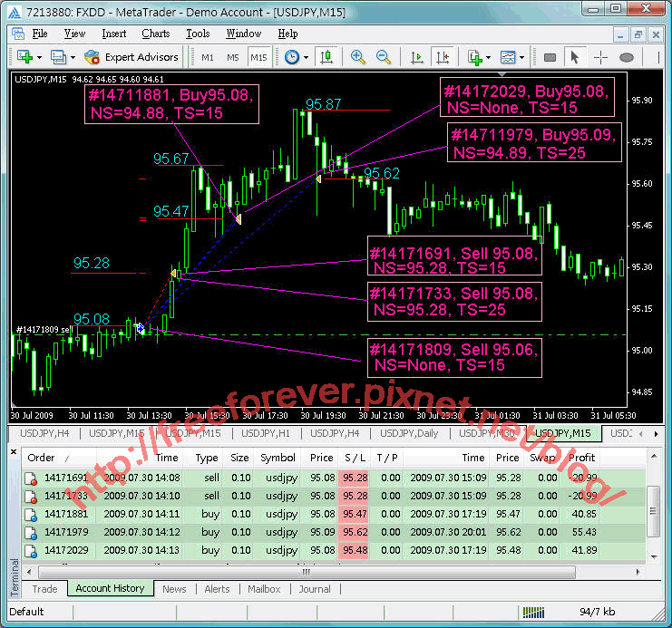Select the Crosshair tool
The height and width of the screenshot is (628, 672).
pyautogui.click(x=600, y=57)
